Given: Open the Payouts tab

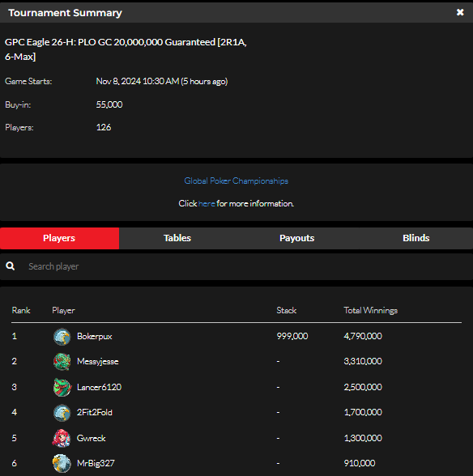Looking at the screenshot, I should pos(296,238).
